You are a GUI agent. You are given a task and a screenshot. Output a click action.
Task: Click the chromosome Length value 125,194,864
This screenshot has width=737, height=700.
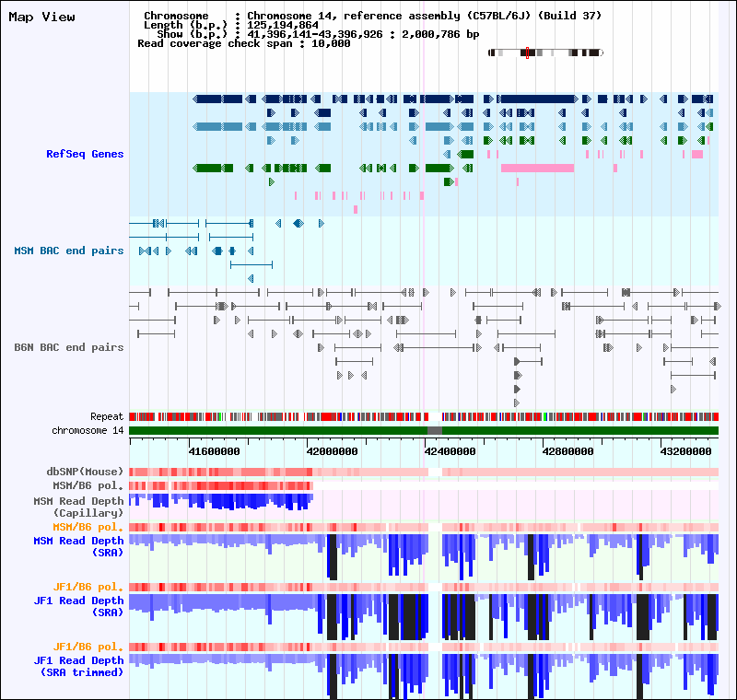tap(283, 25)
